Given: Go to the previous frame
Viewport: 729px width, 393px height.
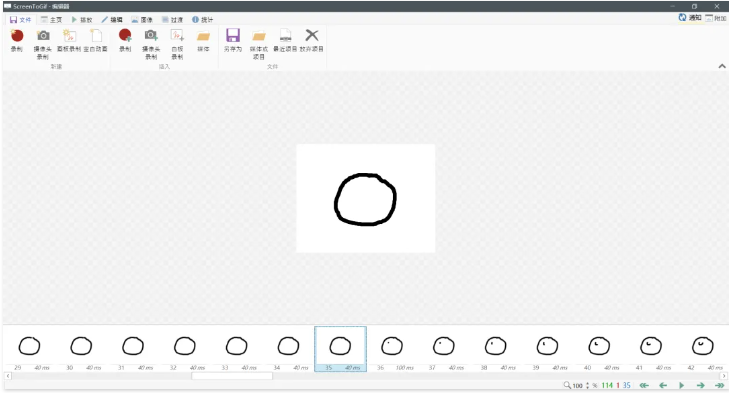Looking at the screenshot, I should coord(663,385).
